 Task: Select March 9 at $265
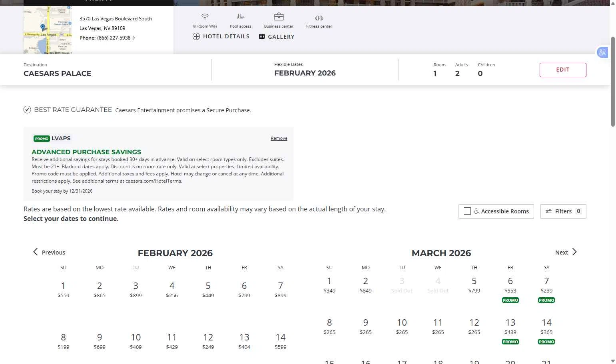pyautogui.click(x=365, y=326)
